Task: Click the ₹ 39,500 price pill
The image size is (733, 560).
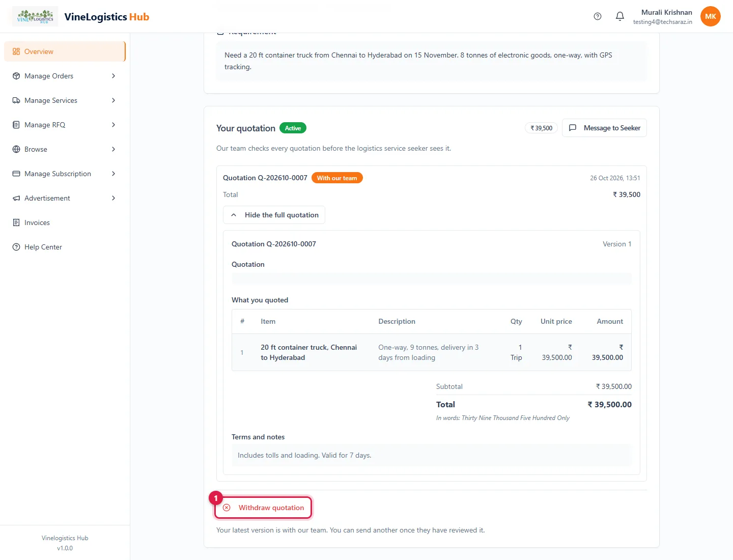Action: click(541, 128)
